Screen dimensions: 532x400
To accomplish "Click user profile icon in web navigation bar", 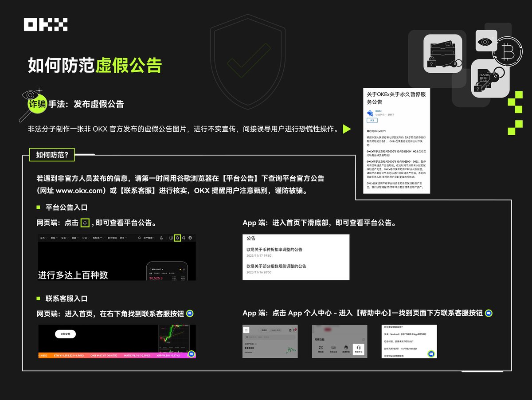I will 161,238.
